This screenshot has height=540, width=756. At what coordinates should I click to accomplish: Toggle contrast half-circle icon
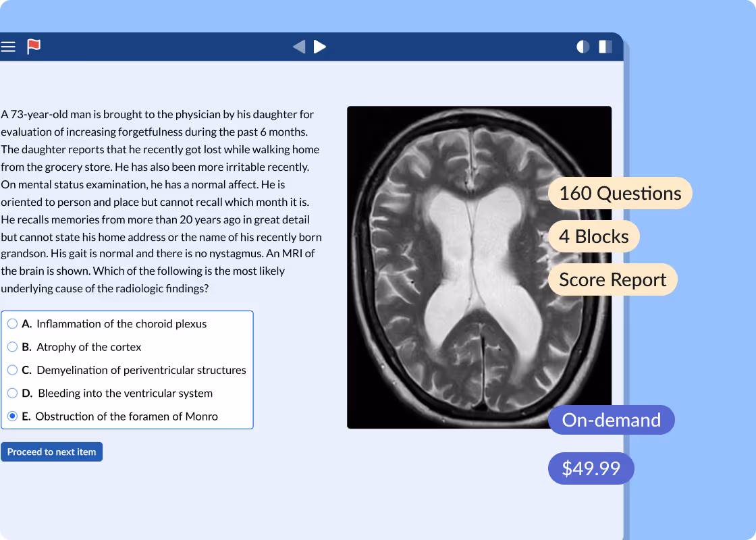point(583,47)
